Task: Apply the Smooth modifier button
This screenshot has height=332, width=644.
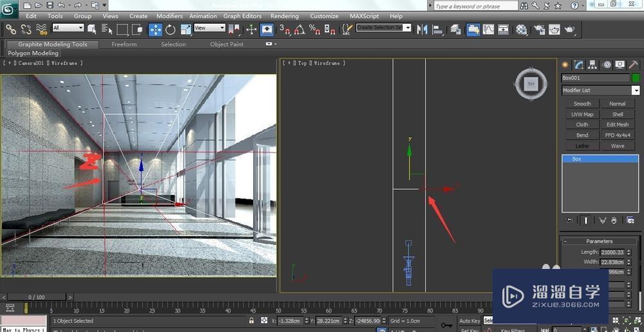Action: point(582,104)
